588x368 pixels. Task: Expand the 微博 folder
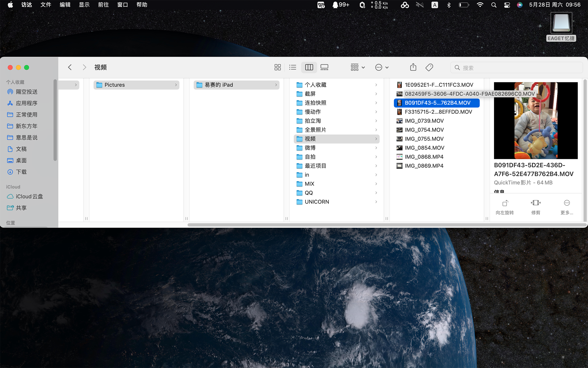[x=337, y=148]
